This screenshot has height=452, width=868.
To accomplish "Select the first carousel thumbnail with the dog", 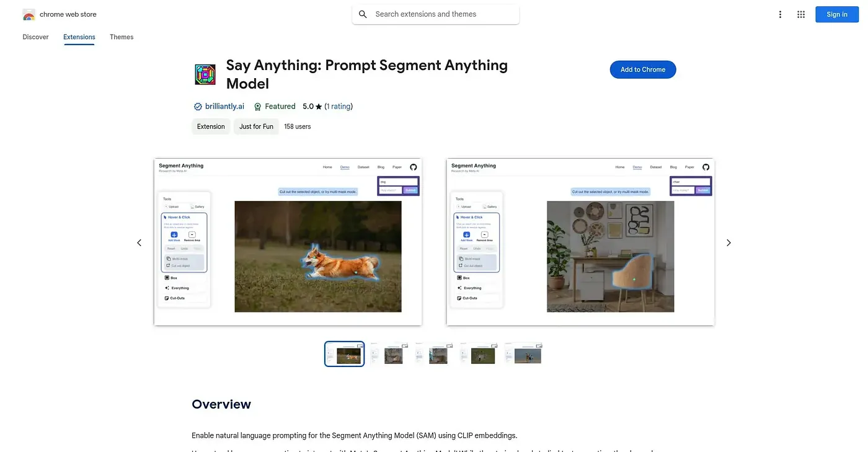I will click(x=345, y=354).
